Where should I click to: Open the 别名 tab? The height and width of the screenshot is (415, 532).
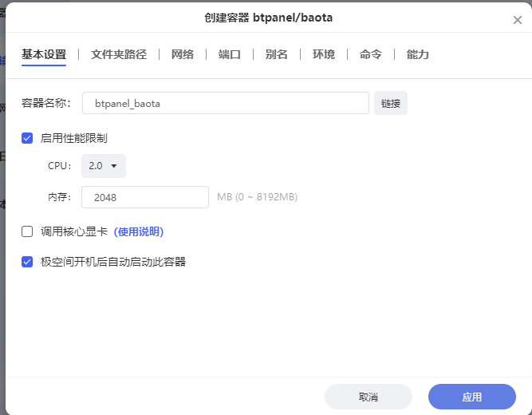(277, 54)
